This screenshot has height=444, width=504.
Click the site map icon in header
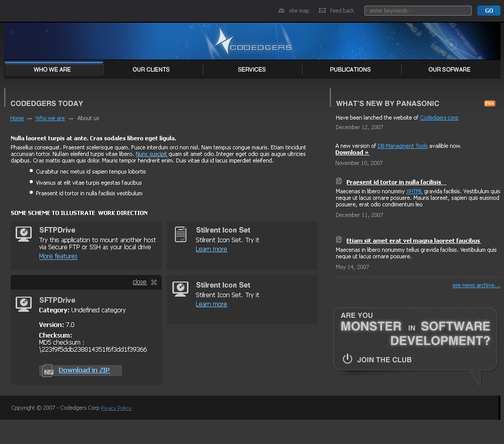(281, 11)
